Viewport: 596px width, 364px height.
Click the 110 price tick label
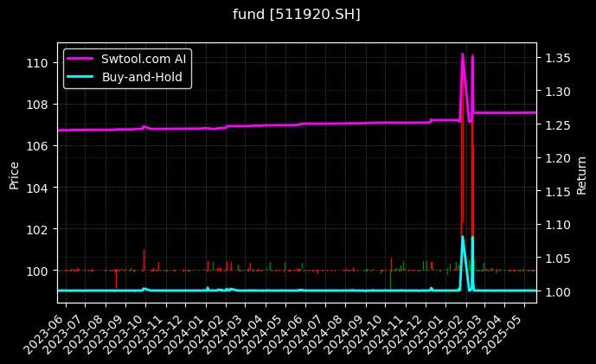(36, 63)
